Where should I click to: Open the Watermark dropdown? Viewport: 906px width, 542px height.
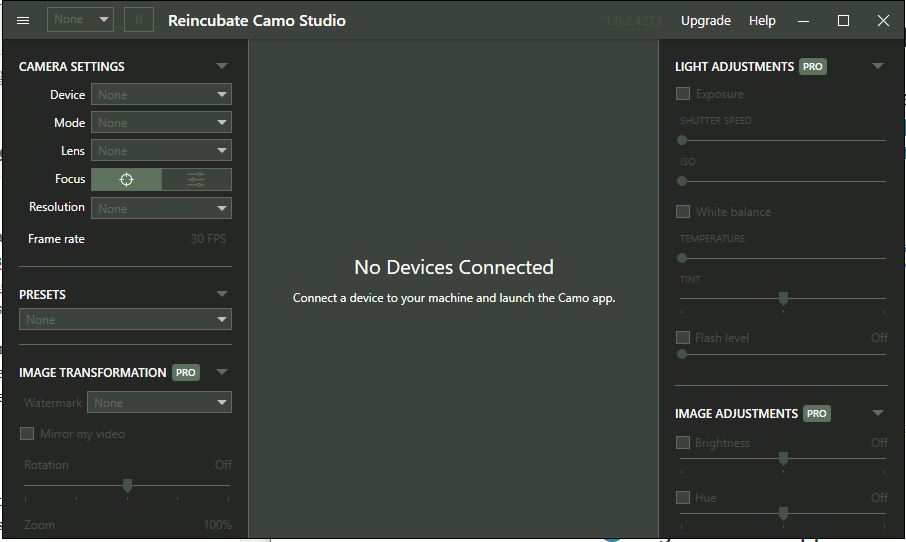[x=159, y=403]
